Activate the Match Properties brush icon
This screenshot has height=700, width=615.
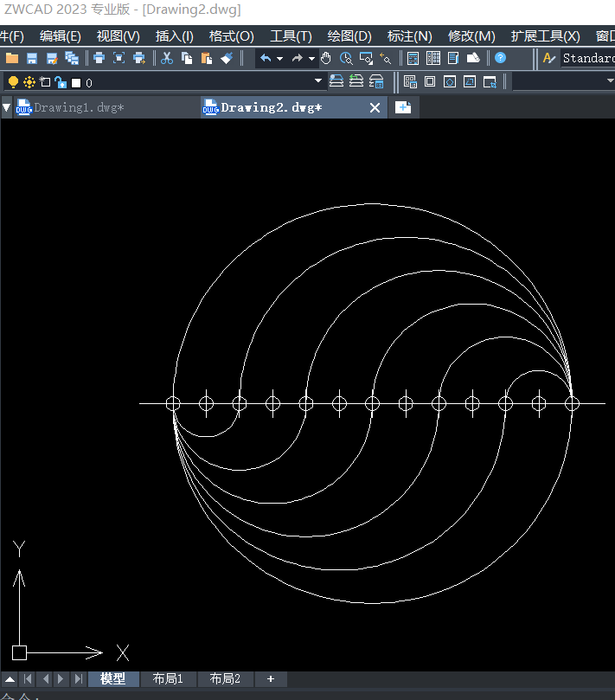227,58
